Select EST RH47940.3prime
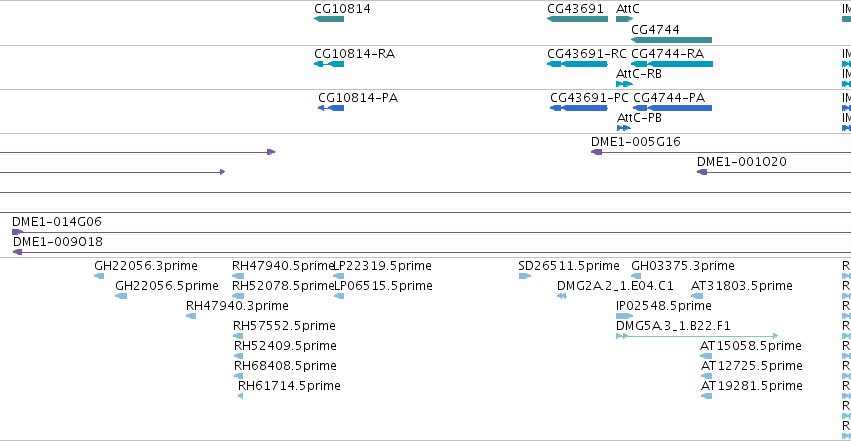Viewport: 851px width, 441px height. 191,316
